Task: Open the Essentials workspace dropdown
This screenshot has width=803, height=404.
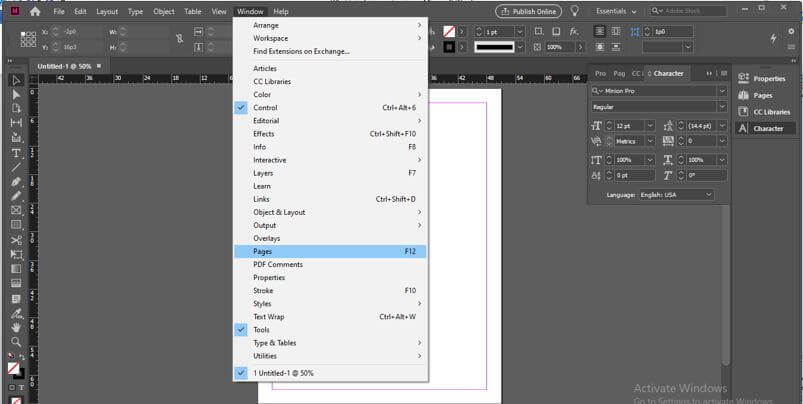Action: pyautogui.click(x=617, y=11)
